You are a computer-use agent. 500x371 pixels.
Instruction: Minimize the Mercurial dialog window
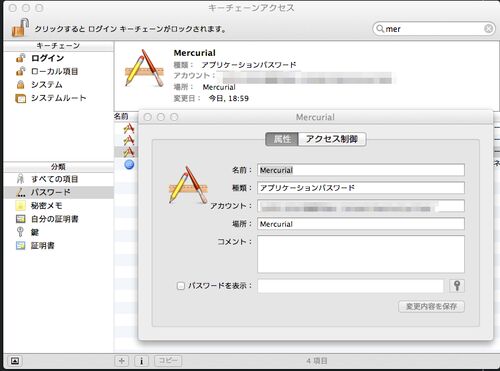(x=161, y=117)
